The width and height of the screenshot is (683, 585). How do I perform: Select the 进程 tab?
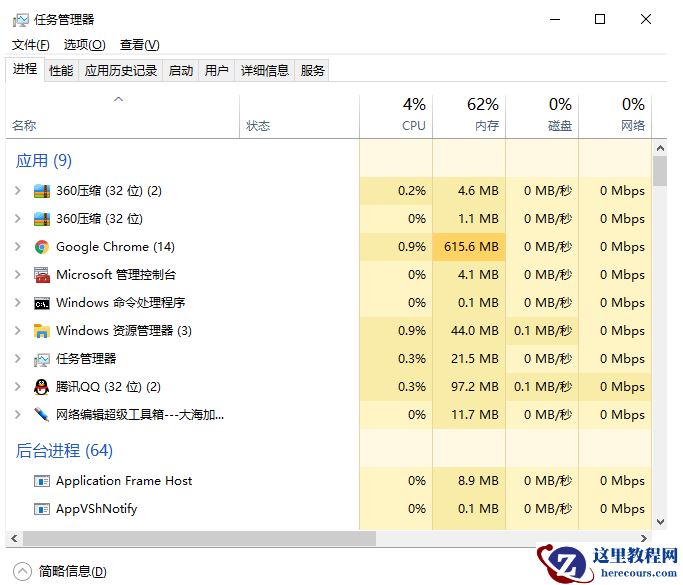click(25, 69)
